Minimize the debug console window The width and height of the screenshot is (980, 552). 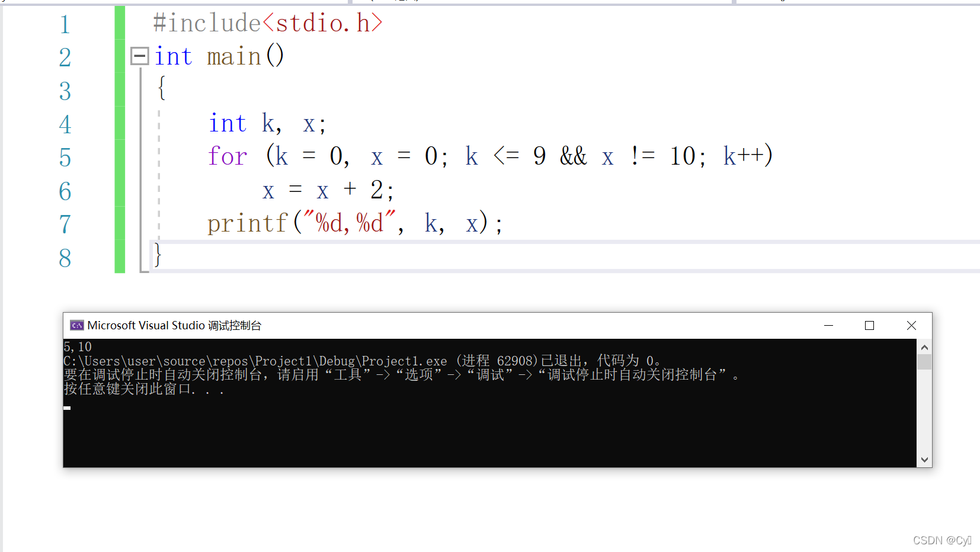click(x=828, y=325)
